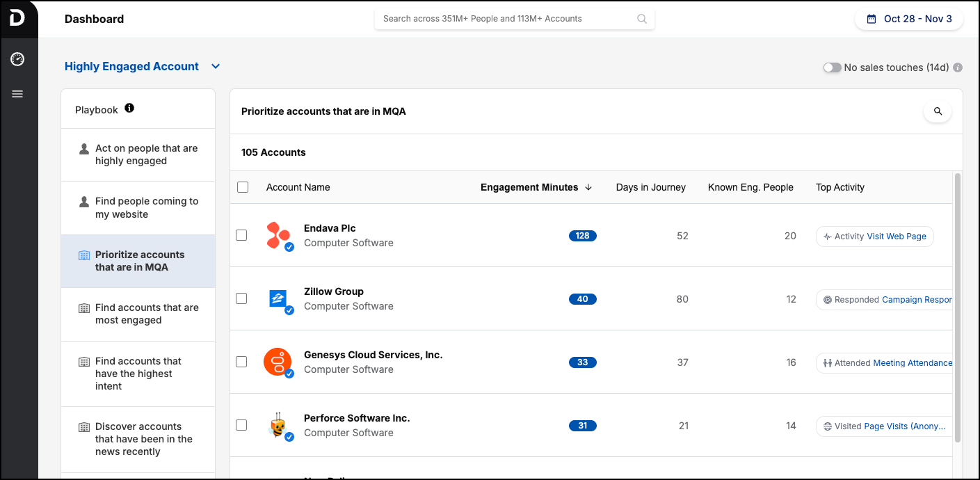This screenshot has height=480, width=980.
Task: Open the Perforce Software Inc. account
Action: point(357,418)
